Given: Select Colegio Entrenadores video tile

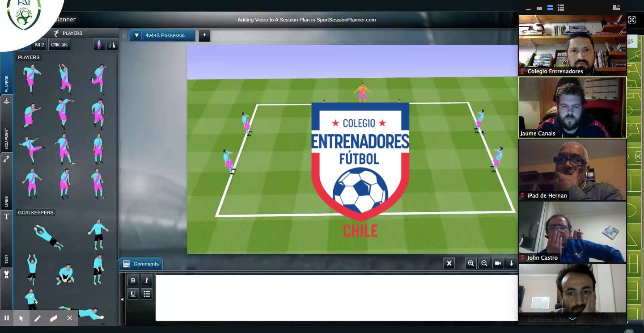Looking at the screenshot, I should coord(572,45).
